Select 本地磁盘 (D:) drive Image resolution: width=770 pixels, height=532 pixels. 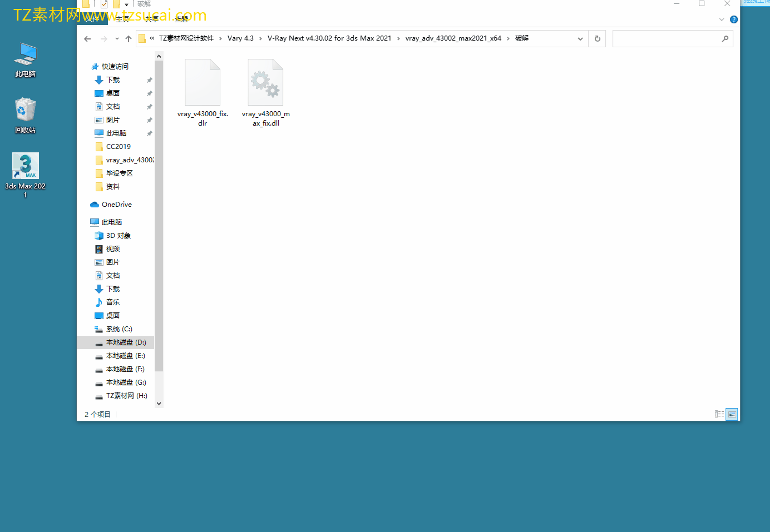click(115, 342)
